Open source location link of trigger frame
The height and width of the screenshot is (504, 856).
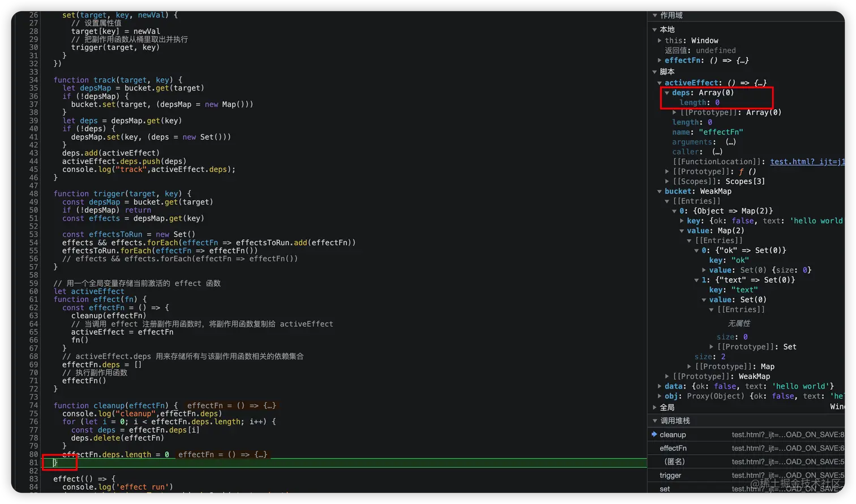coord(787,475)
